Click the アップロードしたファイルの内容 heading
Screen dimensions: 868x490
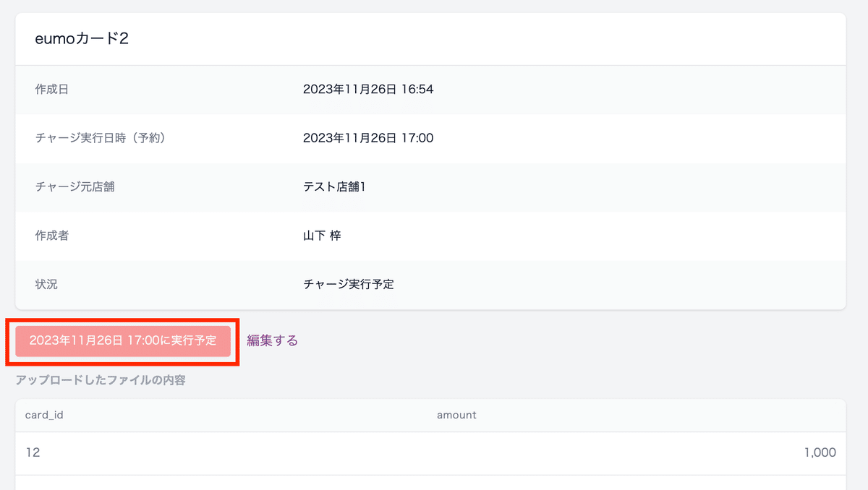[101, 380]
